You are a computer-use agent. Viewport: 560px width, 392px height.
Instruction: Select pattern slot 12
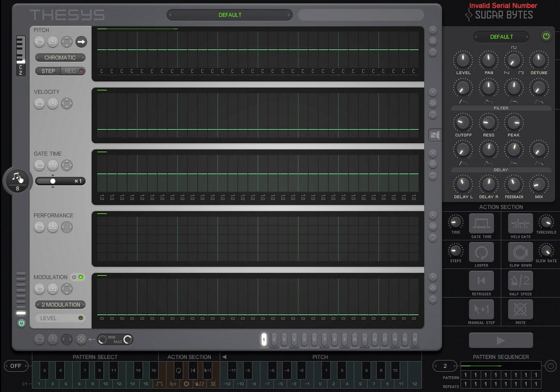point(375,339)
